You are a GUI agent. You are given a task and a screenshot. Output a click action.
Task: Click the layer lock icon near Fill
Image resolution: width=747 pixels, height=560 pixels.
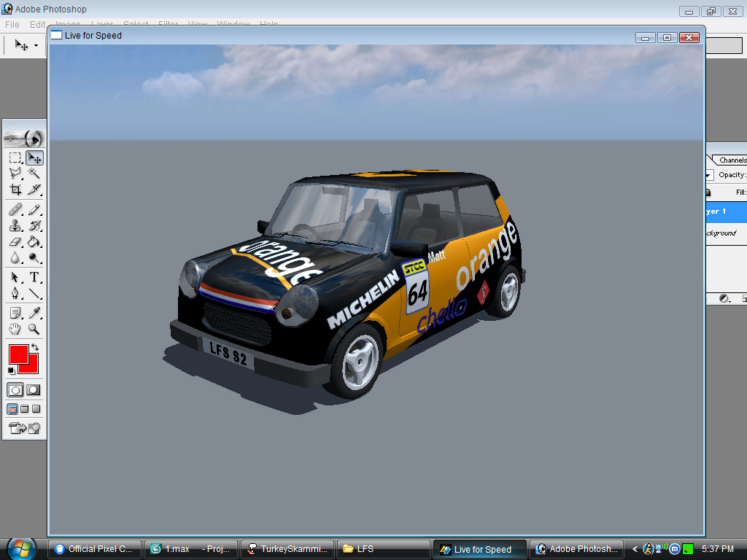click(x=708, y=192)
